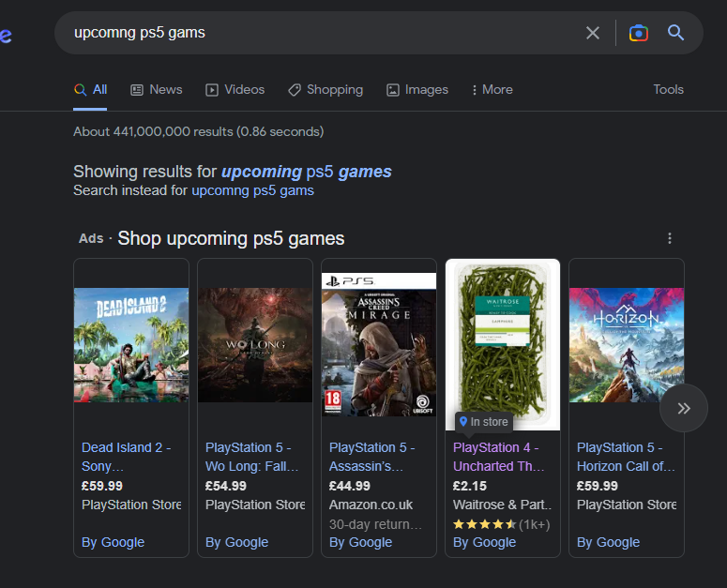
Task: Open the Images tab
Action: [x=417, y=89]
